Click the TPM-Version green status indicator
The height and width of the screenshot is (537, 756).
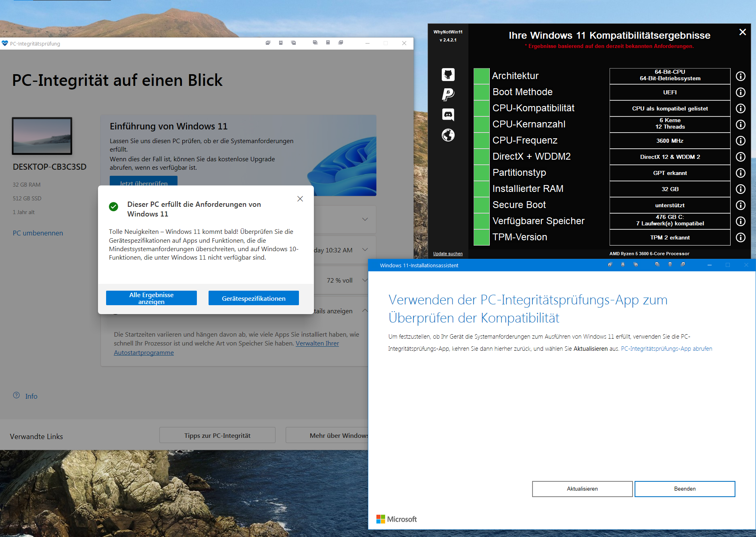481,237
